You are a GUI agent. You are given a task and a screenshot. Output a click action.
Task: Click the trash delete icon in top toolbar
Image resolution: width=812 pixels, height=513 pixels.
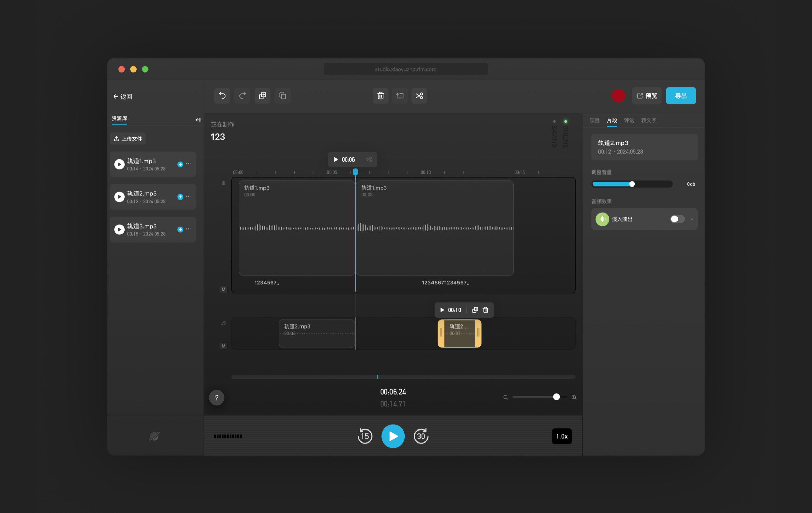[381, 95]
